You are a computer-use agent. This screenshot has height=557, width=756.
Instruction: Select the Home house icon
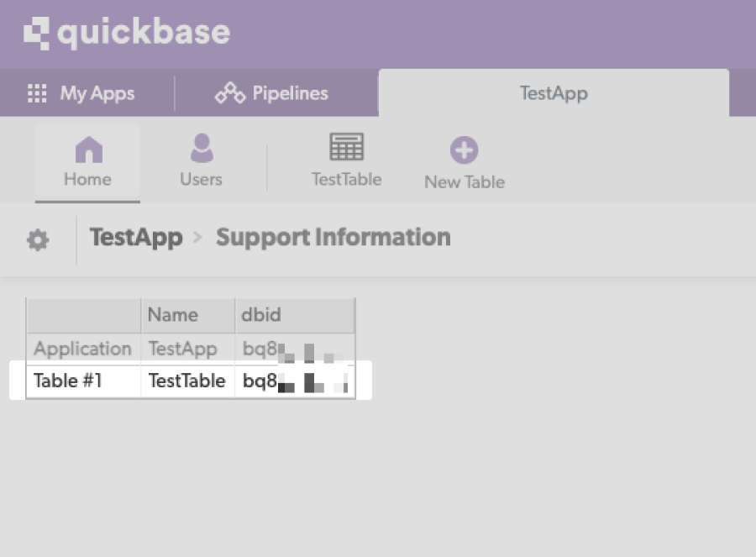(x=88, y=148)
